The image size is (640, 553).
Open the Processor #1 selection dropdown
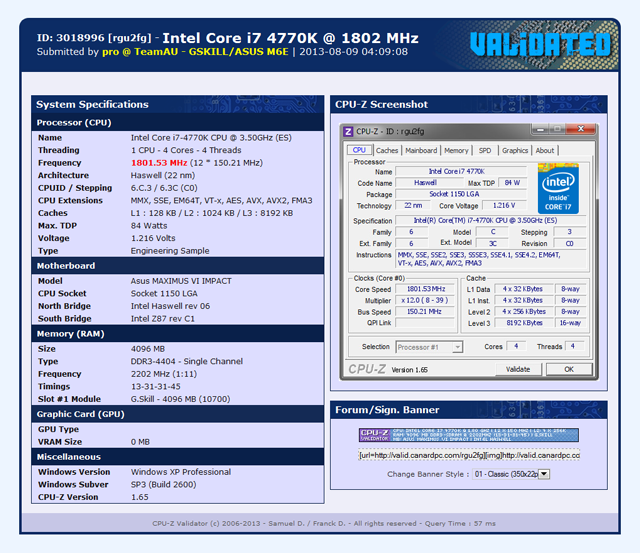click(429, 347)
